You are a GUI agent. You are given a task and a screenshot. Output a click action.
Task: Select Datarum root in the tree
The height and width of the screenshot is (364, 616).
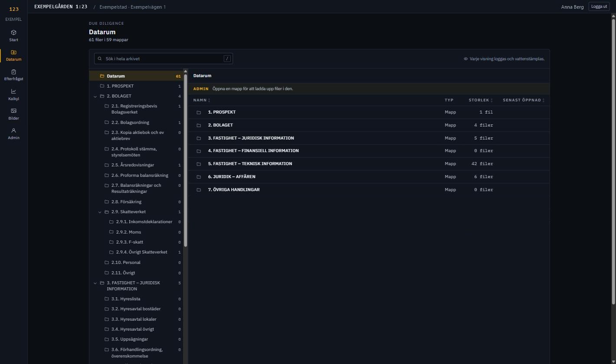[136, 76]
